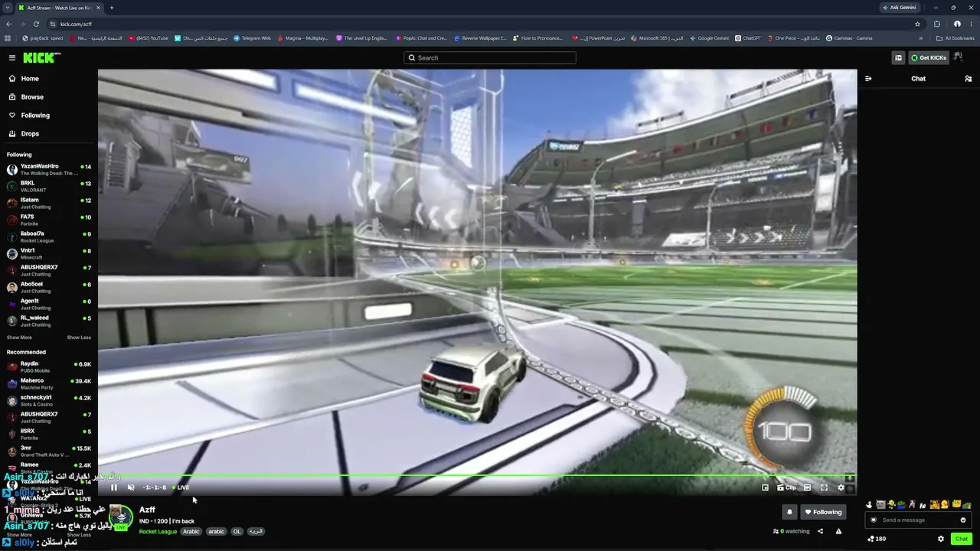Open RL_waleed channel

coord(49,321)
